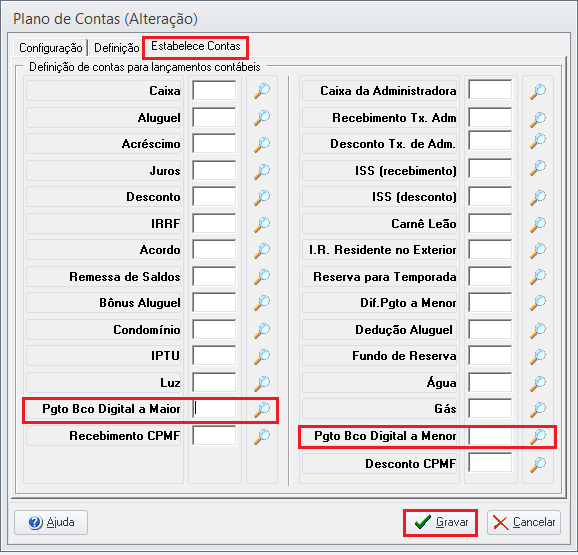Image resolution: width=578 pixels, height=555 pixels.
Task: Open the Definição tab
Action: tap(116, 48)
